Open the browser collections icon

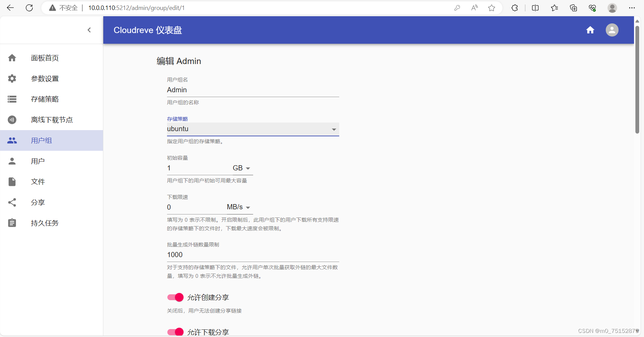[x=573, y=8]
